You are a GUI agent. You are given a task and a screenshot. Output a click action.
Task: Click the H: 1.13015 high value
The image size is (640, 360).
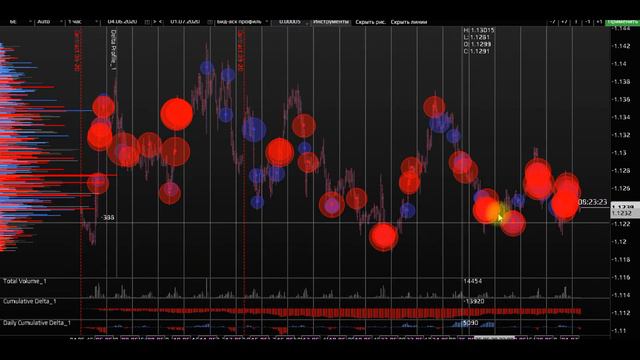point(479,30)
